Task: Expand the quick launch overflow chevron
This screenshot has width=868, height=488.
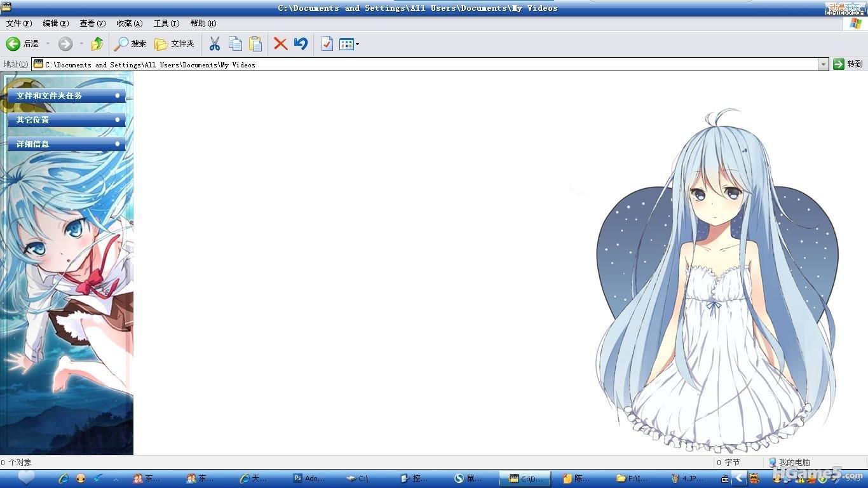Action: [115, 479]
